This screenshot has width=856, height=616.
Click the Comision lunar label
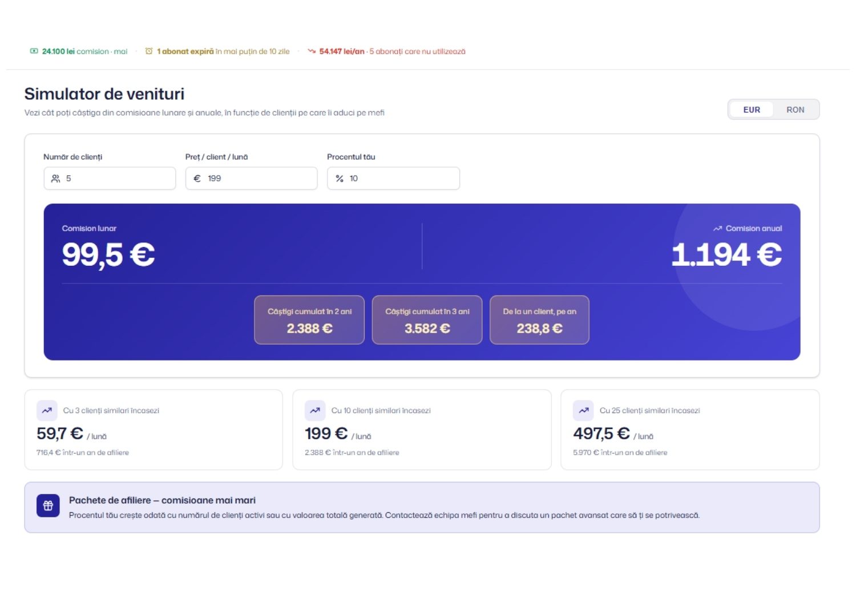89,228
